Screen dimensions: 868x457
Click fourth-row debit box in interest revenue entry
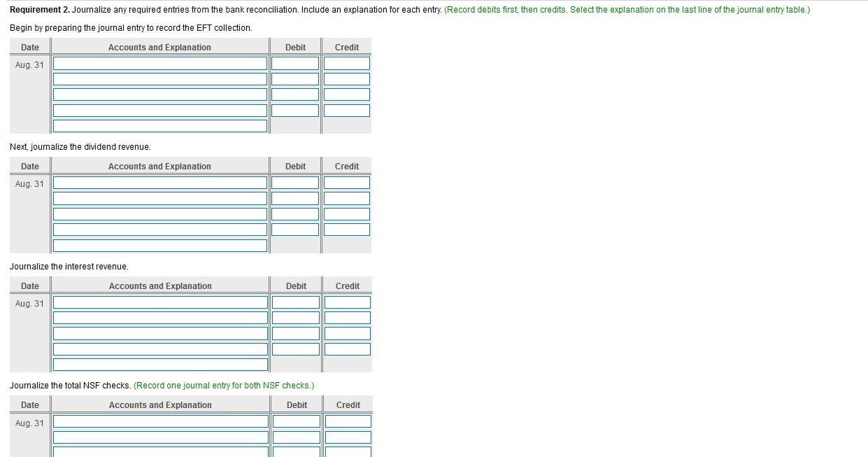pyautogui.click(x=296, y=349)
